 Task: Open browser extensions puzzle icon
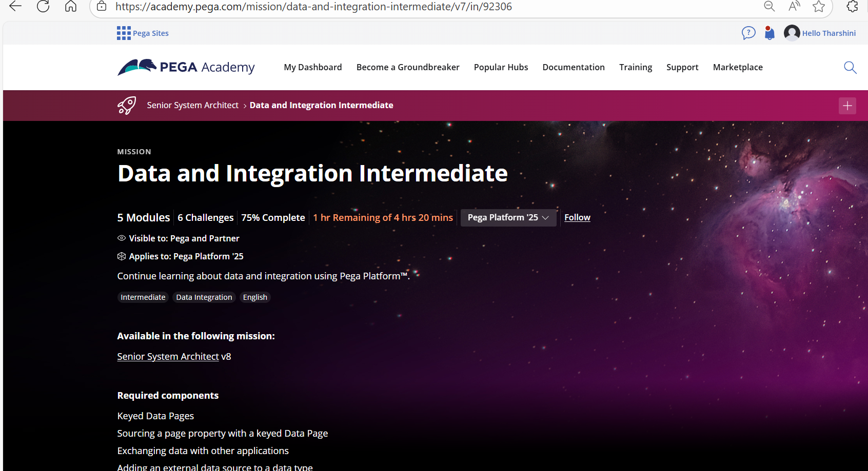coord(852,7)
